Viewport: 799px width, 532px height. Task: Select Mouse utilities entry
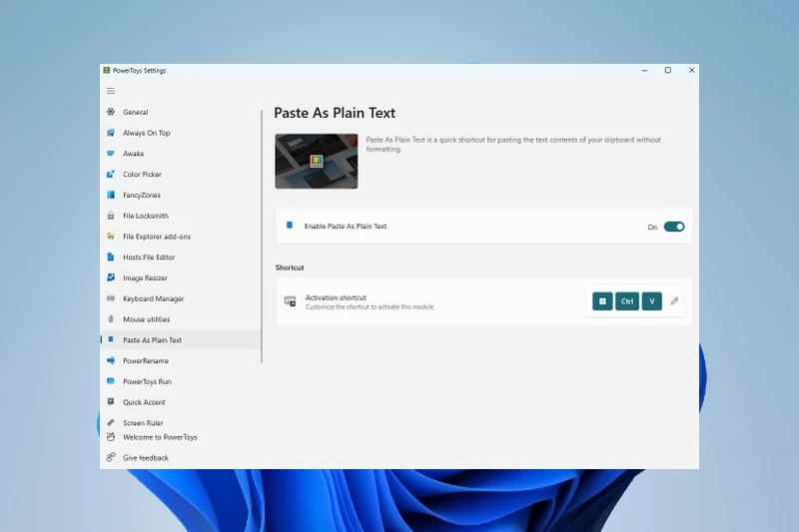[181, 319]
